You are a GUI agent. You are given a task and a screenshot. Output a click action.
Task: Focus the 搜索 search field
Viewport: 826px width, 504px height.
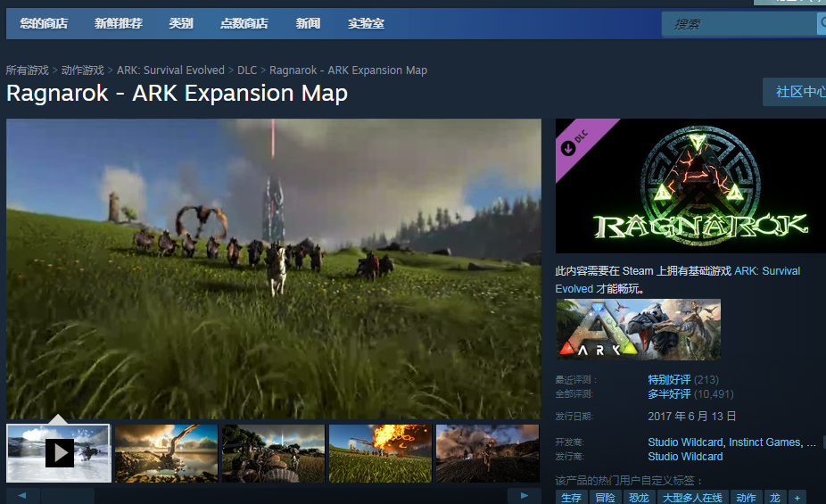pos(739,24)
